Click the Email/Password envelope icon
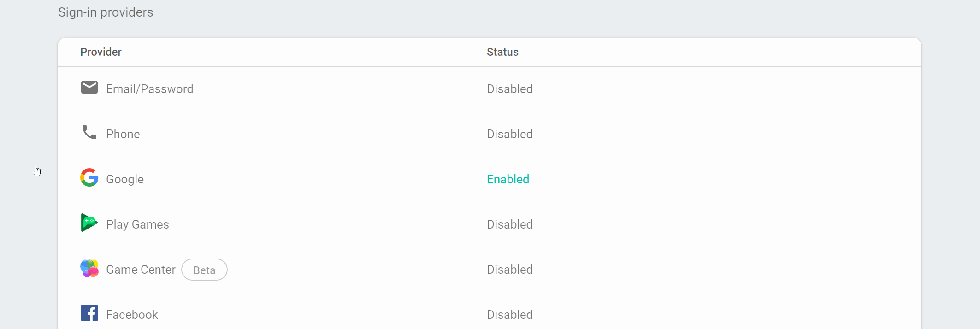 89,87
